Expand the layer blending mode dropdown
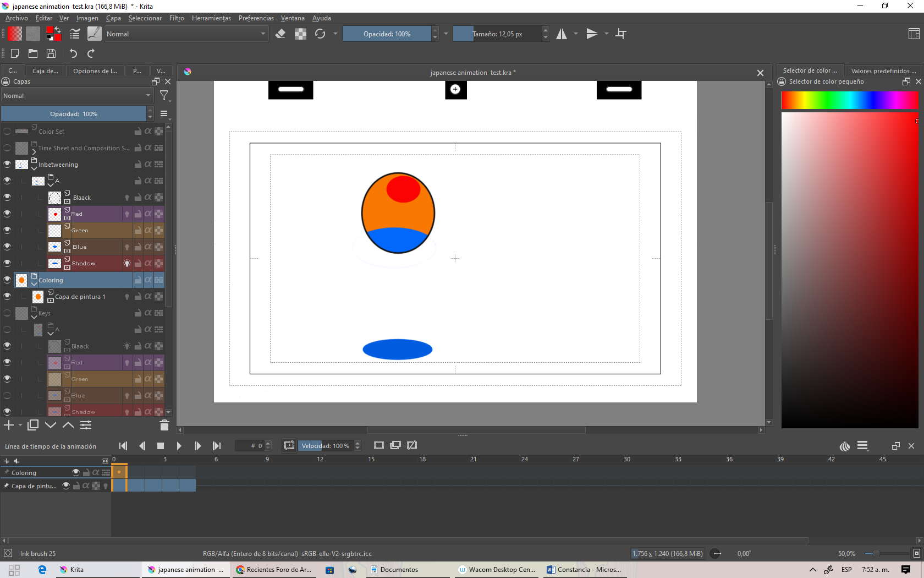Image resolution: width=924 pixels, height=578 pixels. (77, 96)
